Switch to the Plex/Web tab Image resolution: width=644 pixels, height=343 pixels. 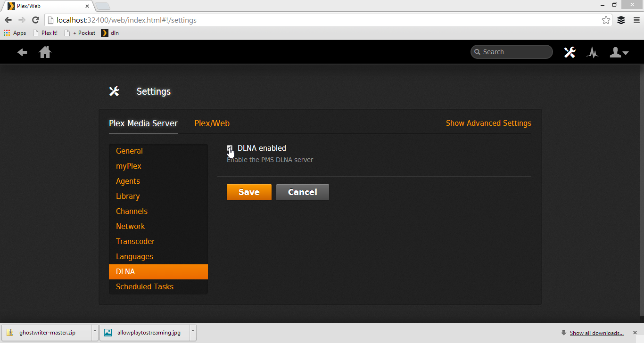[x=212, y=123]
